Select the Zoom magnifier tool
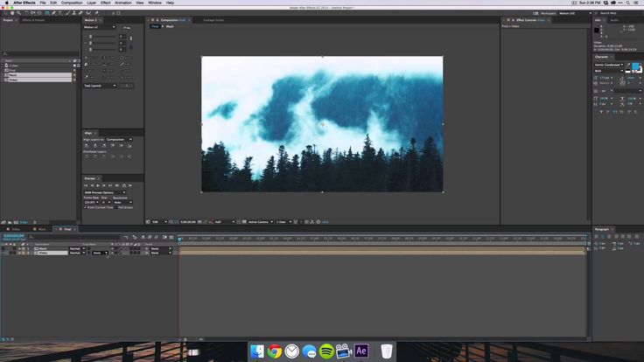The image size is (644, 362). pyautogui.click(x=19, y=13)
